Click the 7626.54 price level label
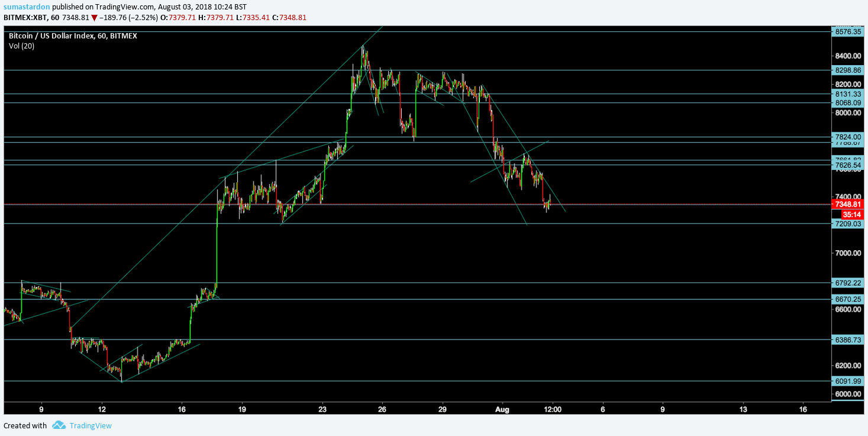The height and width of the screenshot is (436, 868). tap(847, 166)
